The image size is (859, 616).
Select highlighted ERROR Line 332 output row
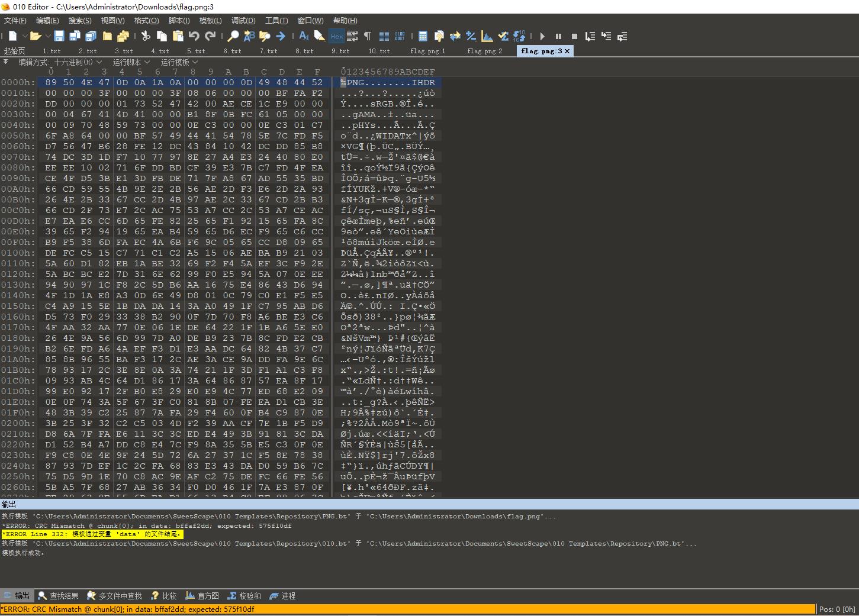pyautogui.click(x=92, y=534)
